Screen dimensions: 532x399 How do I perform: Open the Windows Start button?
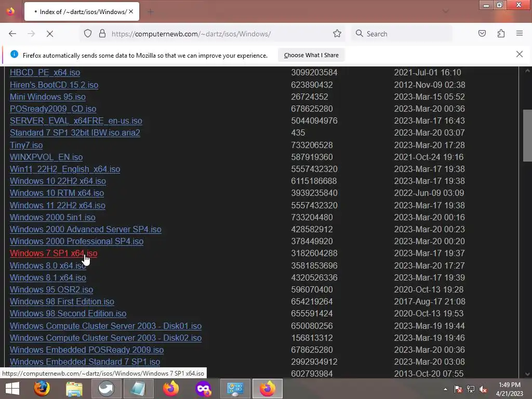tap(12, 389)
